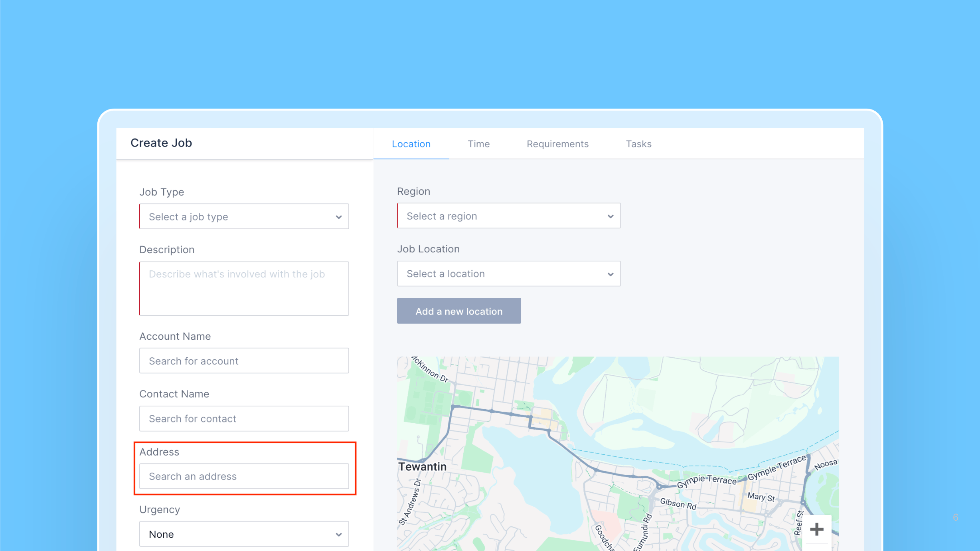Click the Add a new location button
Image resolution: width=980 pixels, height=551 pixels.
(x=459, y=311)
